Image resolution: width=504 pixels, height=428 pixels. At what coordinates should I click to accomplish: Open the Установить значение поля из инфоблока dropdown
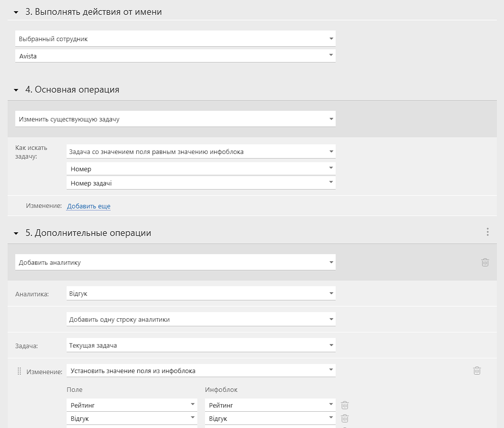pos(201,371)
